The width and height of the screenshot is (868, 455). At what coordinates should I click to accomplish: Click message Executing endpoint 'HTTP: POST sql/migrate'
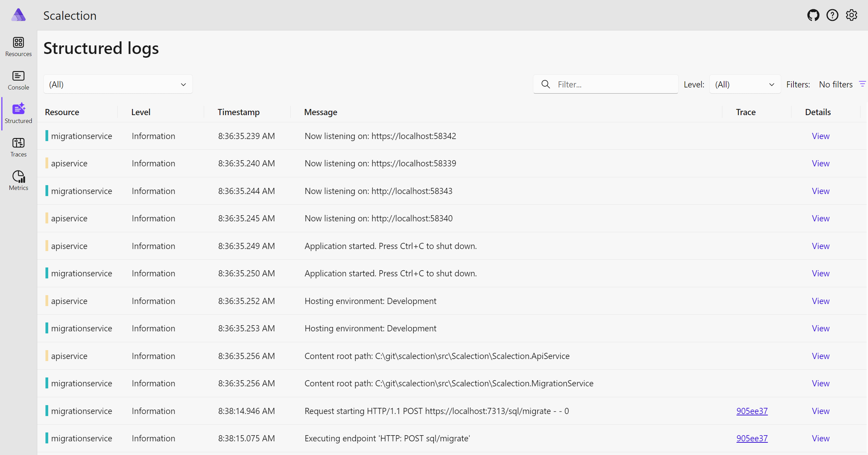tap(387, 438)
